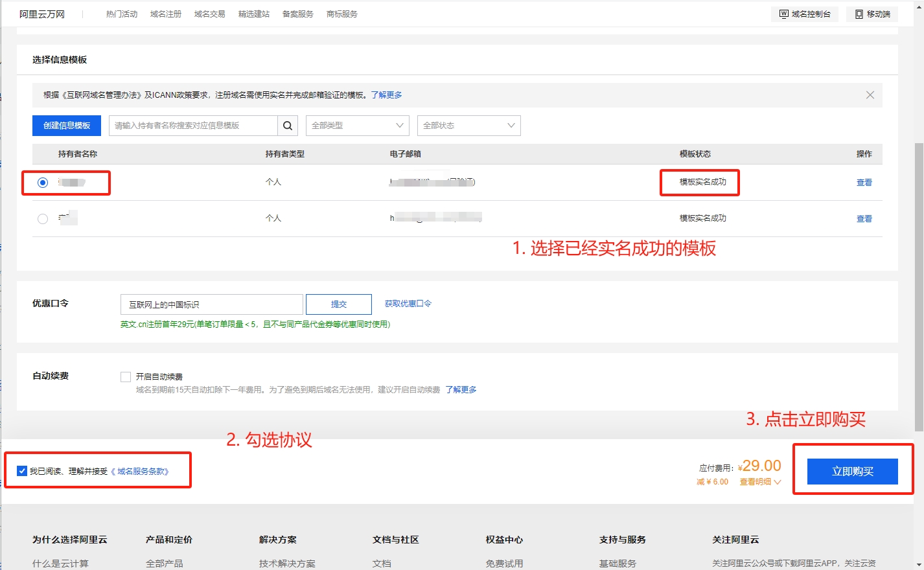Select the second holder template radio
Image resolution: width=924 pixels, height=570 pixels.
(x=43, y=219)
